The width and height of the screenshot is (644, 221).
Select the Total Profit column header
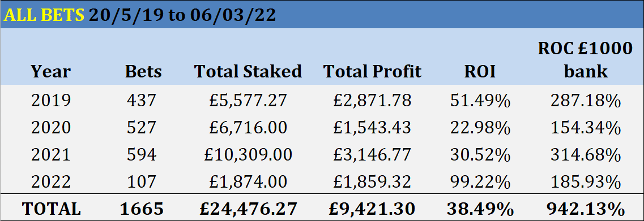click(373, 71)
